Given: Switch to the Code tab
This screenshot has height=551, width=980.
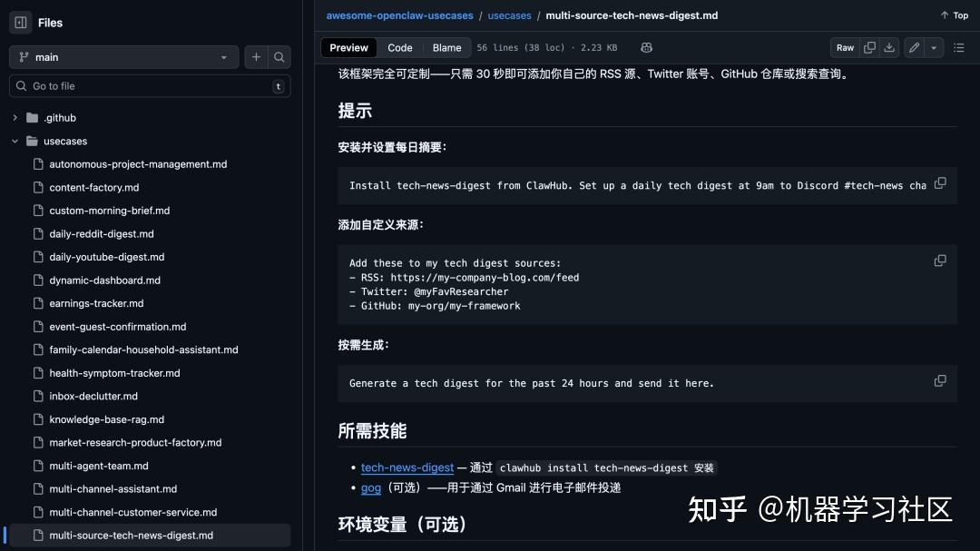Looking at the screenshot, I should click(x=400, y=47).
